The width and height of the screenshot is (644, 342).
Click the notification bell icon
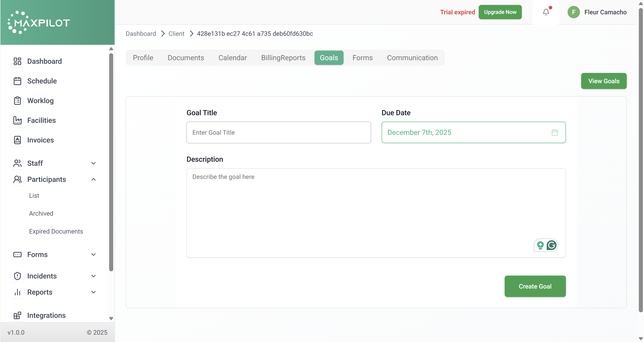pyautogui.click(x=546, y=12)
